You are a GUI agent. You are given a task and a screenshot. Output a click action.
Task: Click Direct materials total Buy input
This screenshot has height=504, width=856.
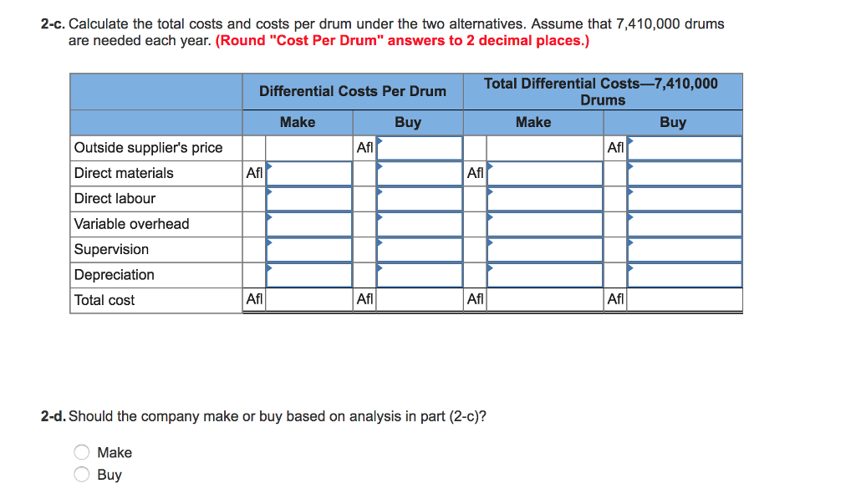(685, 174)
